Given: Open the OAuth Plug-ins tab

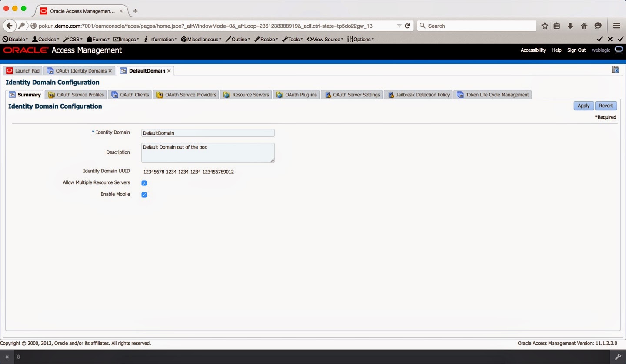Looking at the screenshot, I should pyautogui.click(x=296, y=95).
